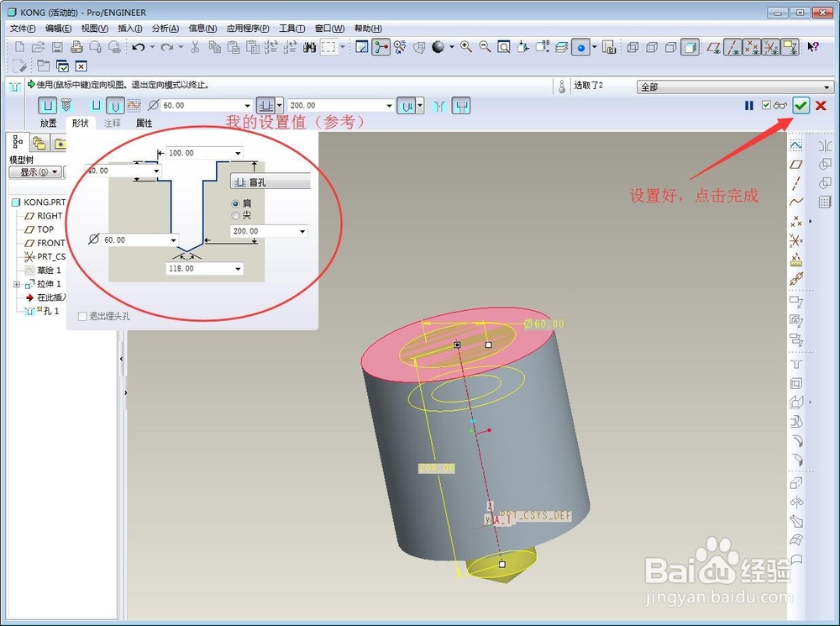Open the 全部 selection filter dropdown
This screenshot has width=840, height=626.
click(x=827, y=87)
